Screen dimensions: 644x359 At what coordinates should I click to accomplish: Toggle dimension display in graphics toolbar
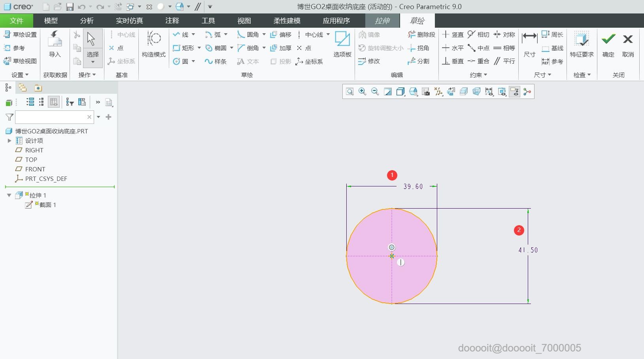489,92
